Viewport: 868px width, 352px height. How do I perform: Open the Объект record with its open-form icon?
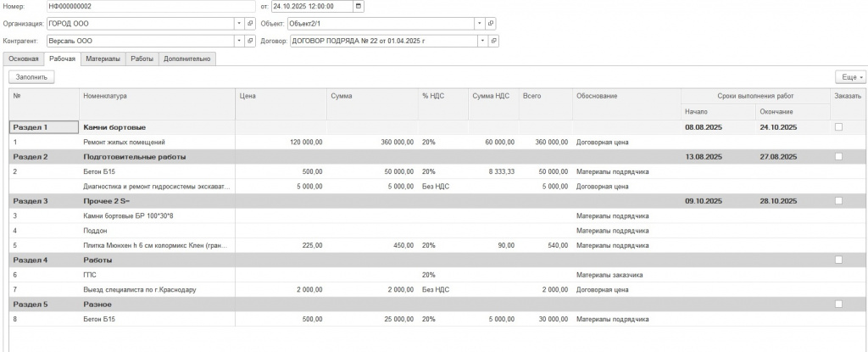[x=490, y=24]
